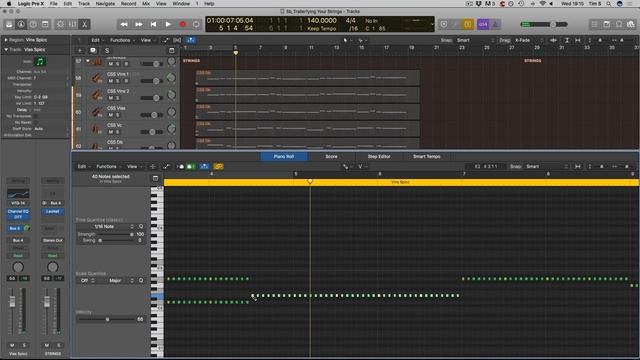Screen dimensions: 640x360
Task: Open the tracks area Functions menu
Action: [122, 40]
